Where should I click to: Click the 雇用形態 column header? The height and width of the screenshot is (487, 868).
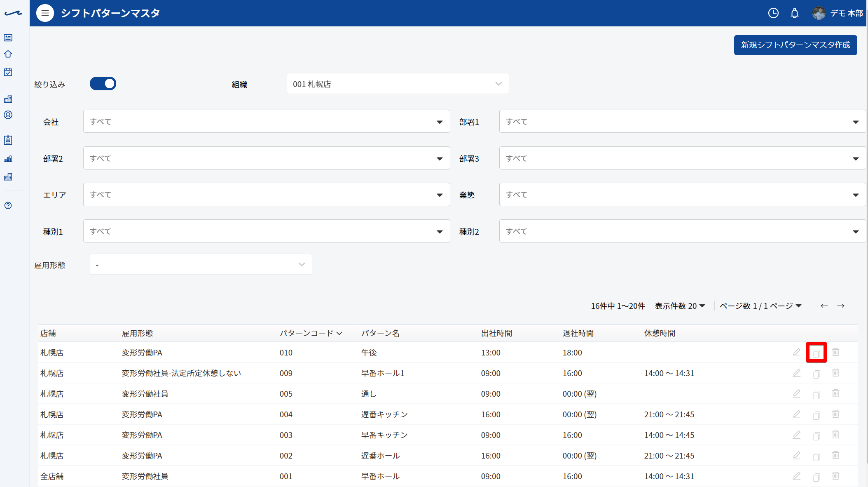[x=137, y=333]
